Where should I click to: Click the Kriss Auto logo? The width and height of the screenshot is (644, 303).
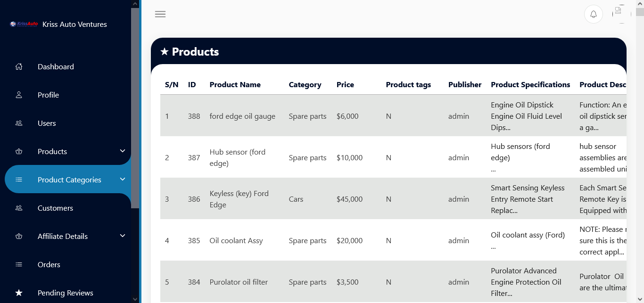click(x=24, y=24)
